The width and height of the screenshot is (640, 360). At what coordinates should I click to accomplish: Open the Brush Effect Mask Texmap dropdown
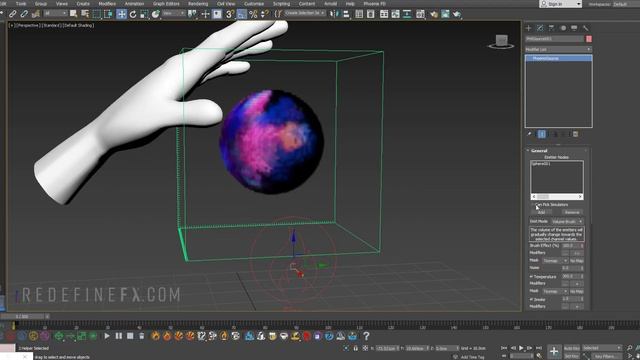click(x=555, y=260)
